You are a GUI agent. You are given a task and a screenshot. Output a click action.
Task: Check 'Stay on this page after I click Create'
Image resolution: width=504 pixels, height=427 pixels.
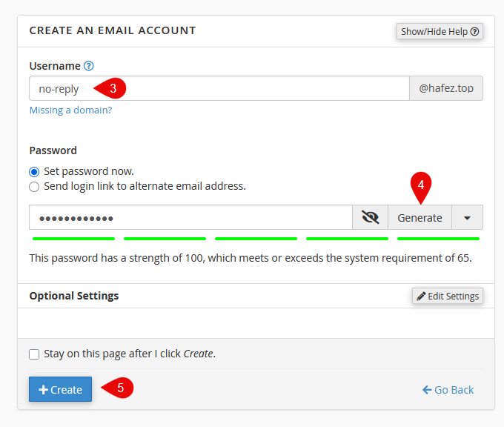(34, 354)
